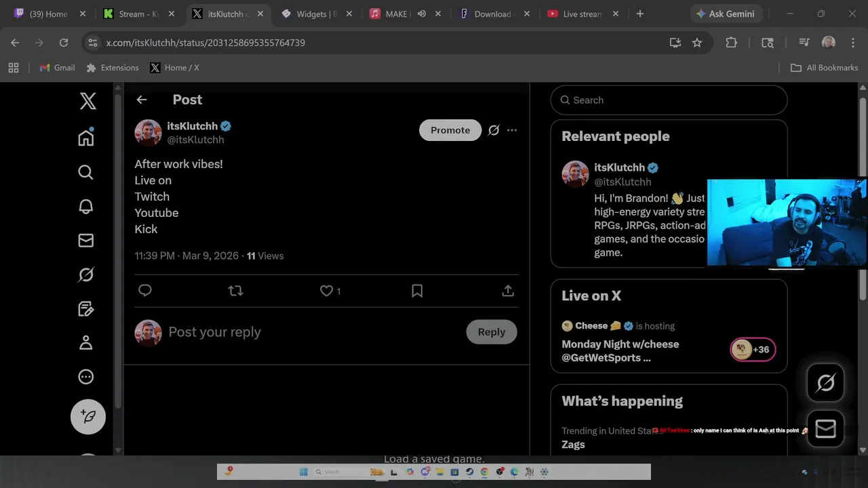The height and width of the screenshot is (488, 868).
Task: Open Steam from the taskbar
Action: coord(469,472)
